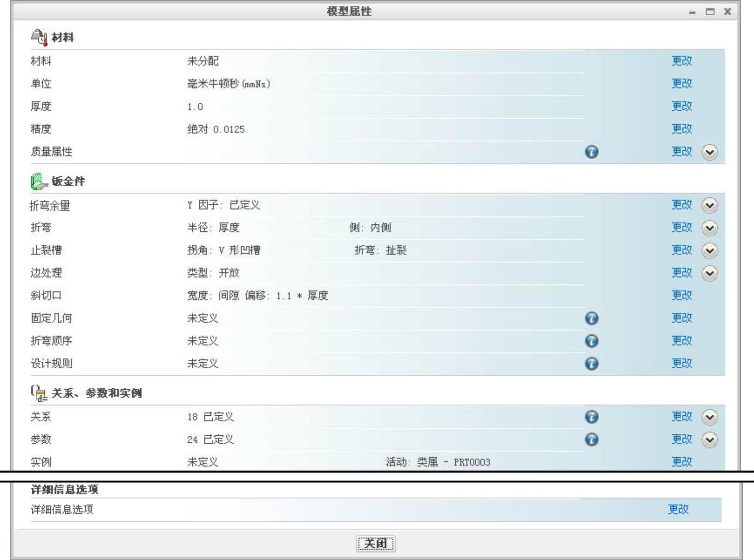Select the 未定义 value in 设计规则 row
The image size is (754, 560).
pos(203,364)
